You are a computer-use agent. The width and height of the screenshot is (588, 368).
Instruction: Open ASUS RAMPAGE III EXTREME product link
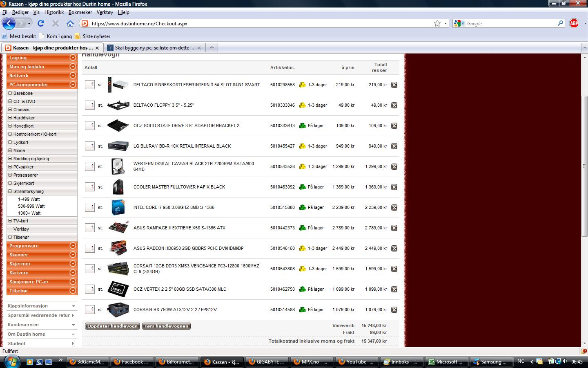click(x=179, y=228)
